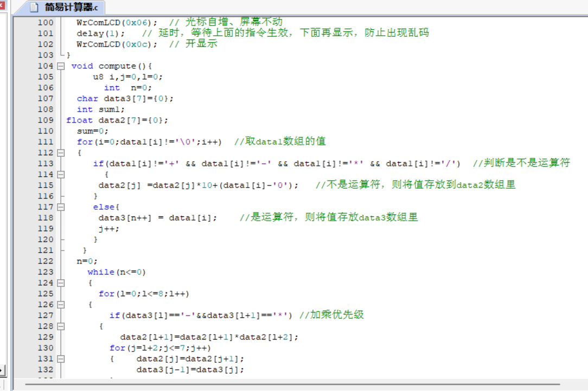Click on the 'j++;' statement
This screenshot has width=588, height=391.
(108, 229)
